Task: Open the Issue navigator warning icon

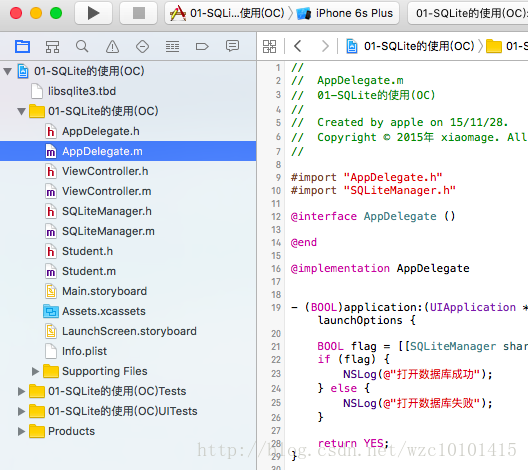Action: [x=112, y=46]
